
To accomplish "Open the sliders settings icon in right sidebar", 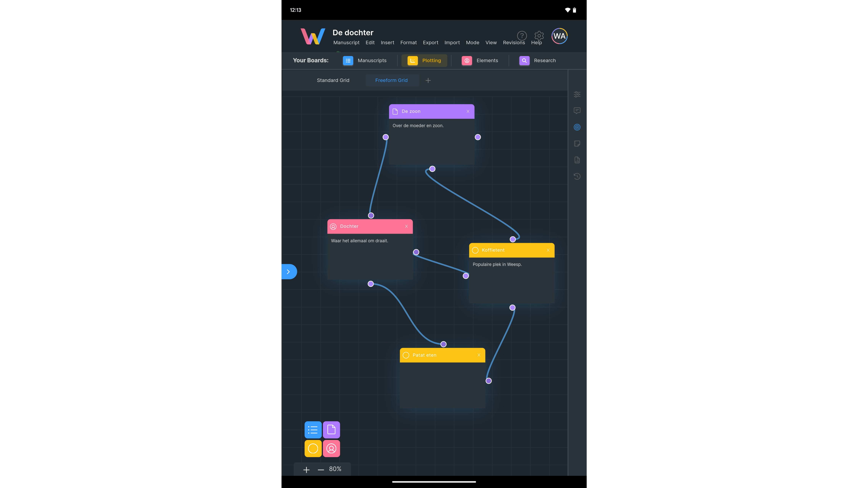I will pos(577,94).
